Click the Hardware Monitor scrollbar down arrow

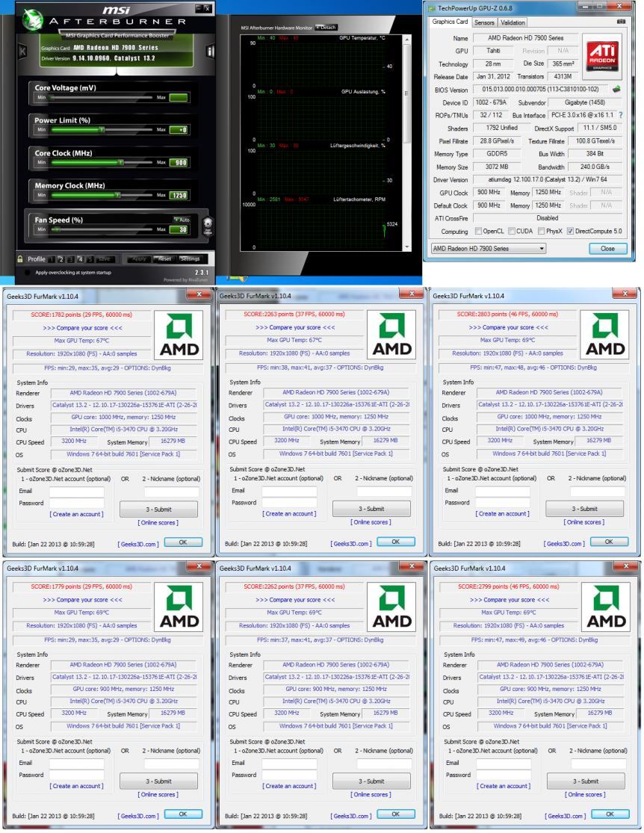pos(407,247)
